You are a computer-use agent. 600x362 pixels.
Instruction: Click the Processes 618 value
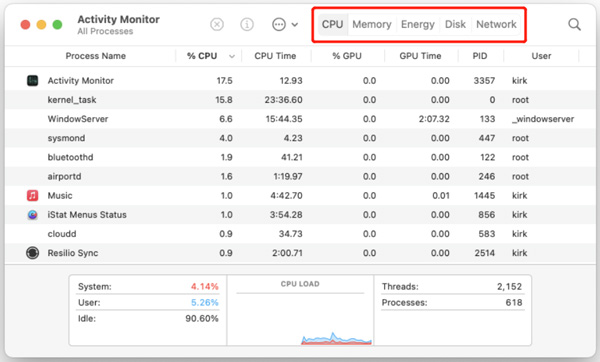(x=514, y=303)
